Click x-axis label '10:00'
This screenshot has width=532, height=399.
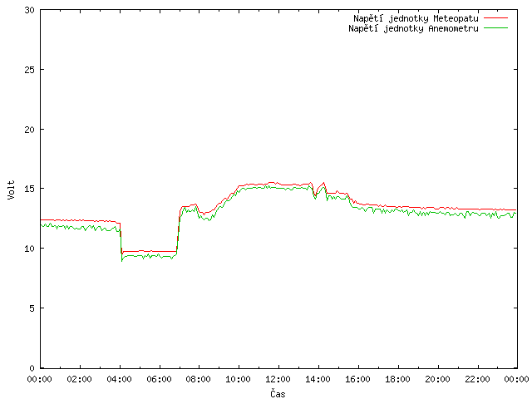239,379
